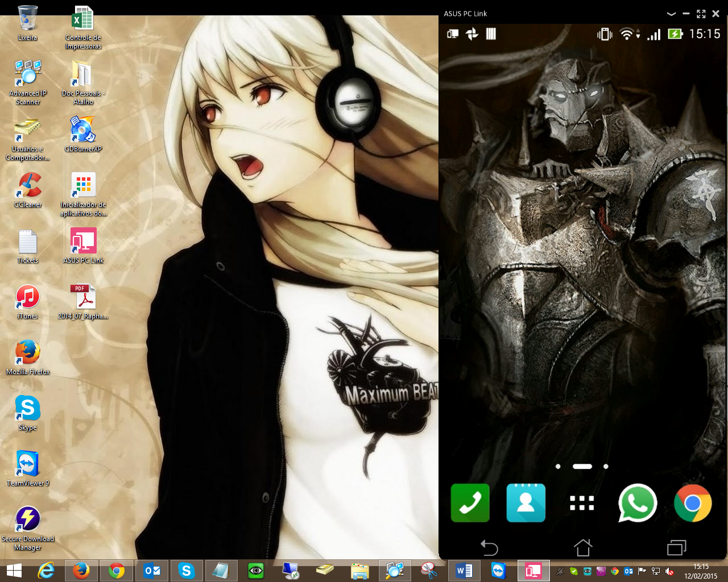This screenshot has width=728, height=582.
Task: Open the app drawer on the phone
Action: [582, 503]
